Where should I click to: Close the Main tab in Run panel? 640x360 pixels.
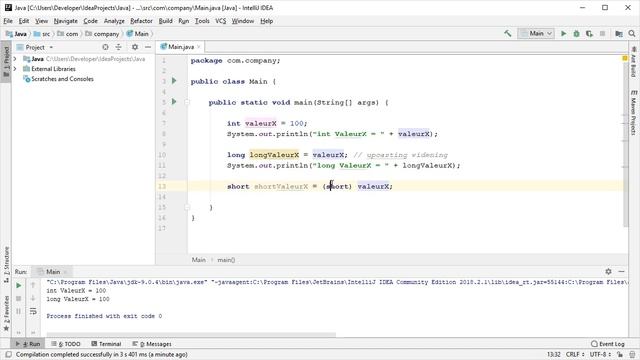65,272
